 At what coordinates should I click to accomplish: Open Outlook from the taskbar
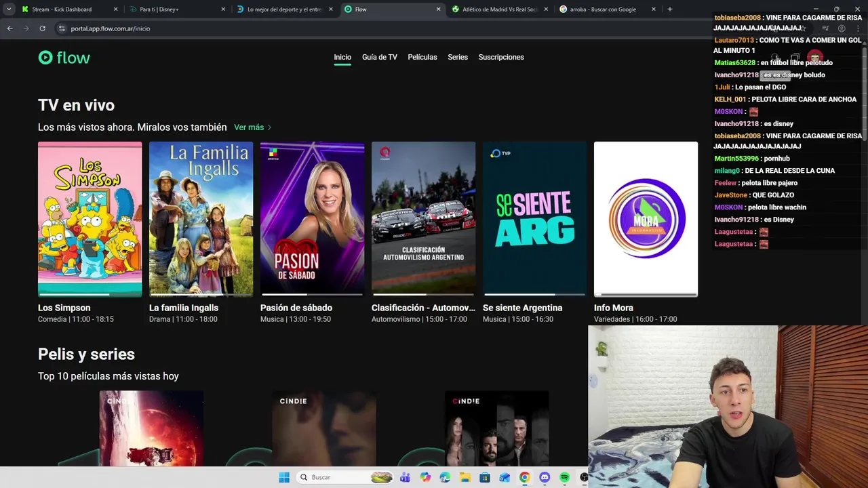coord(505,477)
